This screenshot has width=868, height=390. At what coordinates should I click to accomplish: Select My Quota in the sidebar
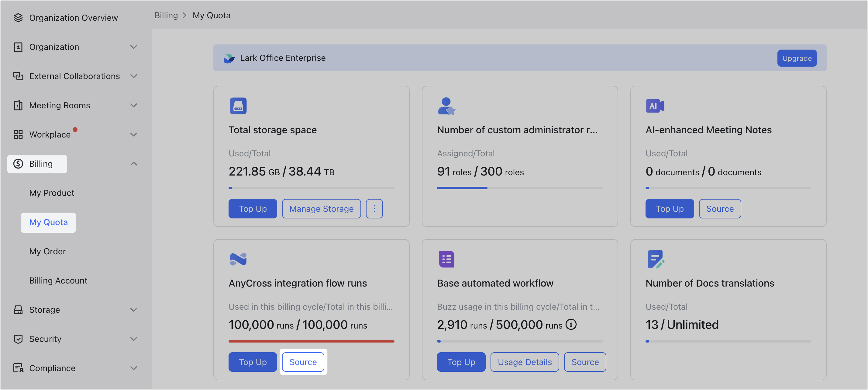48,222
